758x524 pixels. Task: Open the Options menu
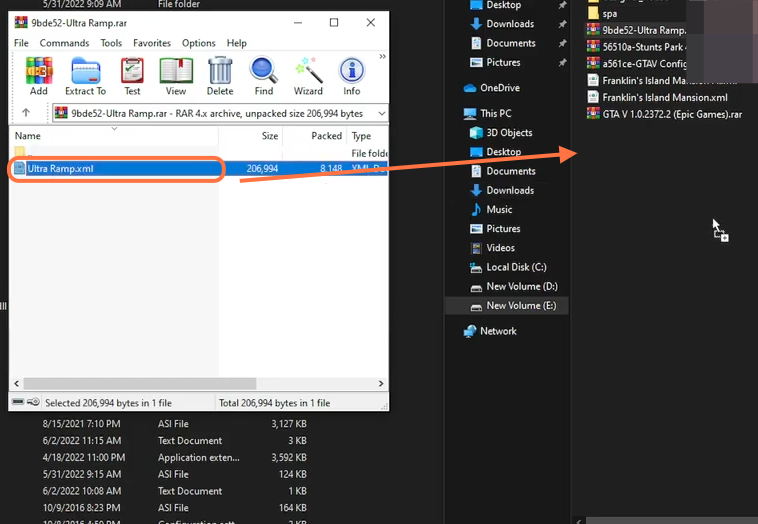(199, 43)
